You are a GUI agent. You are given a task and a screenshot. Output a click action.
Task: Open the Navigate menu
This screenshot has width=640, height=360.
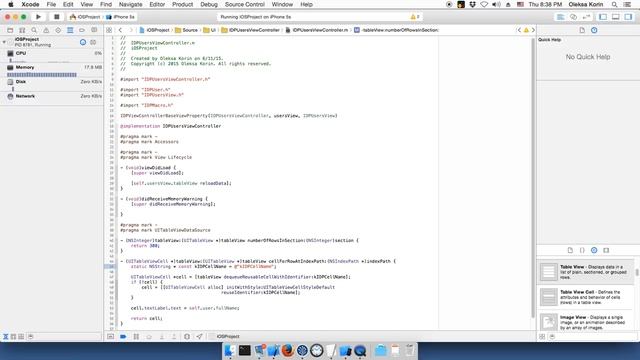tap(130, 4)
